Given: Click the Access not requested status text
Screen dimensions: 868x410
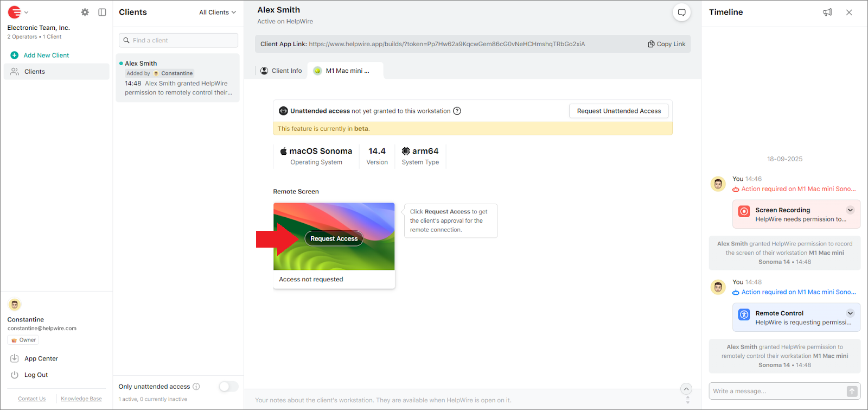Looking at the screenshot, I should (311, 279).
